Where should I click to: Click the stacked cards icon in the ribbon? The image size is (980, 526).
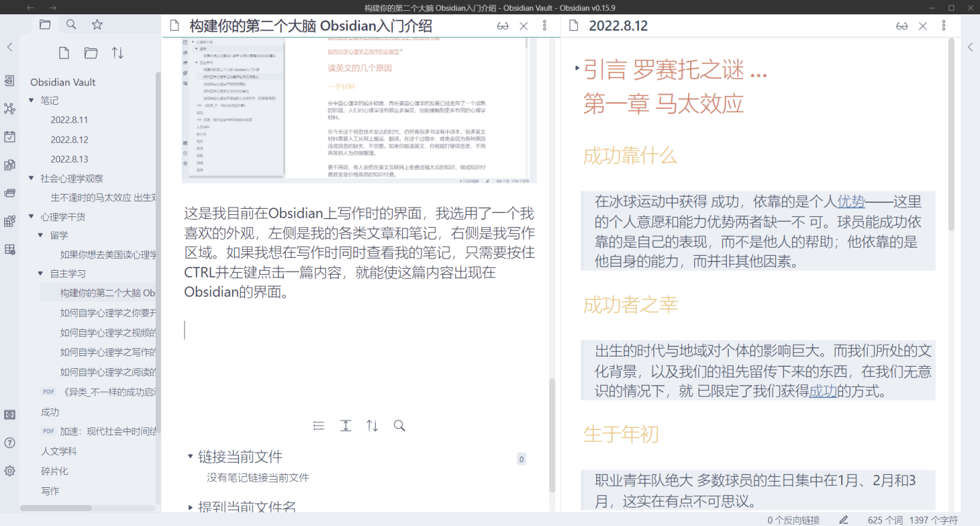pos(10,193)
